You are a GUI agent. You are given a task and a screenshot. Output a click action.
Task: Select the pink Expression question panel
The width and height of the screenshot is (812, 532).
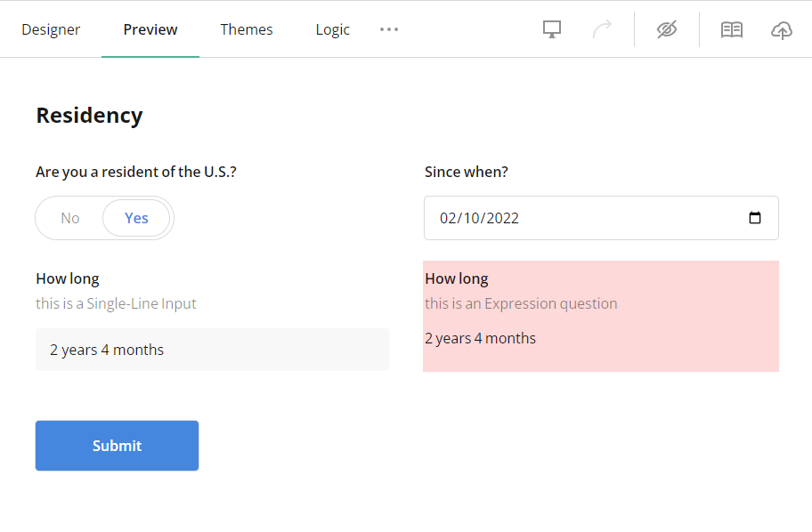(601, 316)
